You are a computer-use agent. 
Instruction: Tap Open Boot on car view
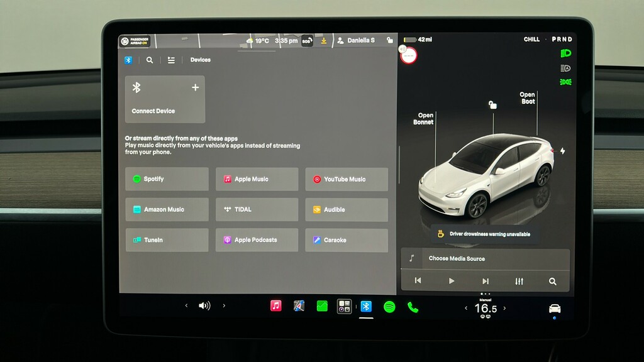coord(528,98)
